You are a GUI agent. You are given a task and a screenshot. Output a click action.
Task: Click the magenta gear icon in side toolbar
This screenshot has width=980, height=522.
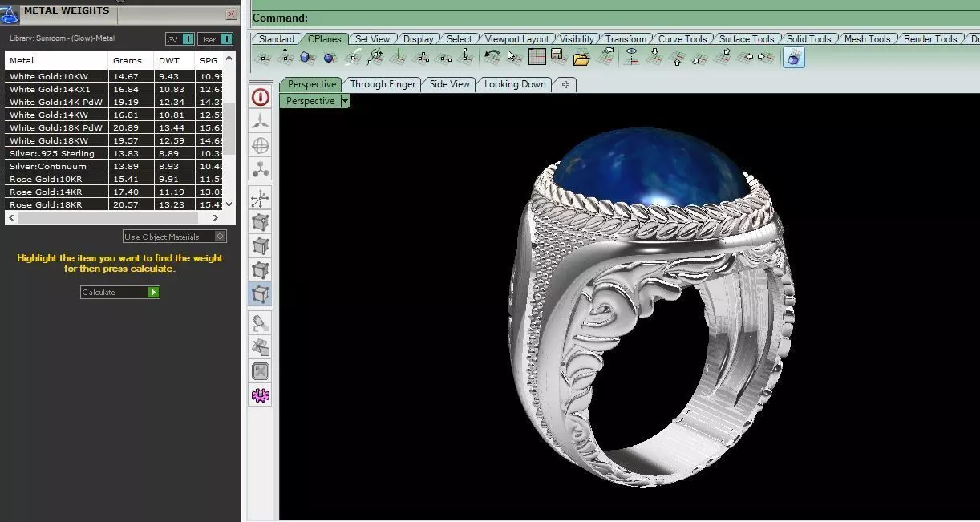[261, 395]
